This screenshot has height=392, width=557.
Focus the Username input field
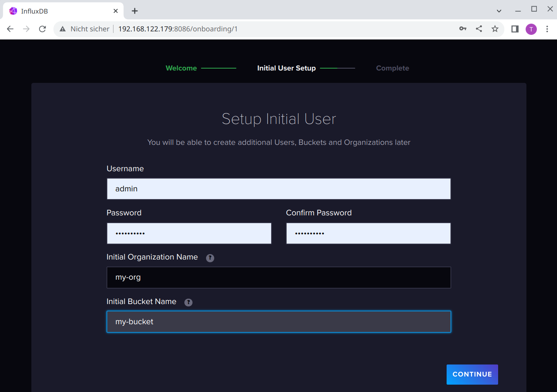coord(279,189)
